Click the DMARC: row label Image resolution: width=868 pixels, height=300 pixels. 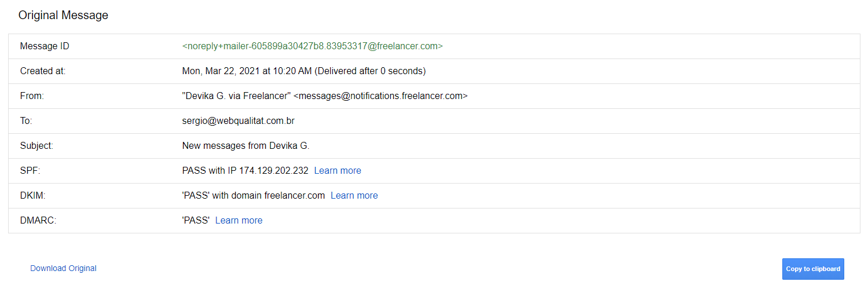coord(38,221)
